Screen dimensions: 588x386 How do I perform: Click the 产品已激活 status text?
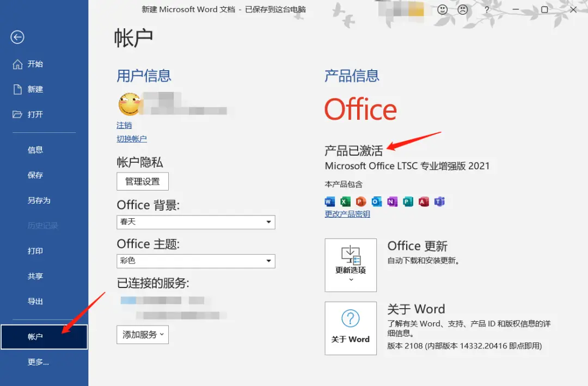354,151
